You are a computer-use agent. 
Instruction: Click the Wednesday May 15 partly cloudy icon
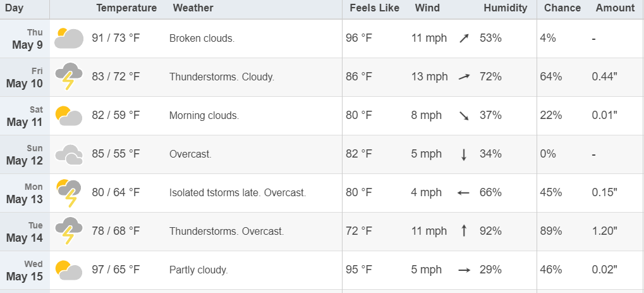click(69, 270)
